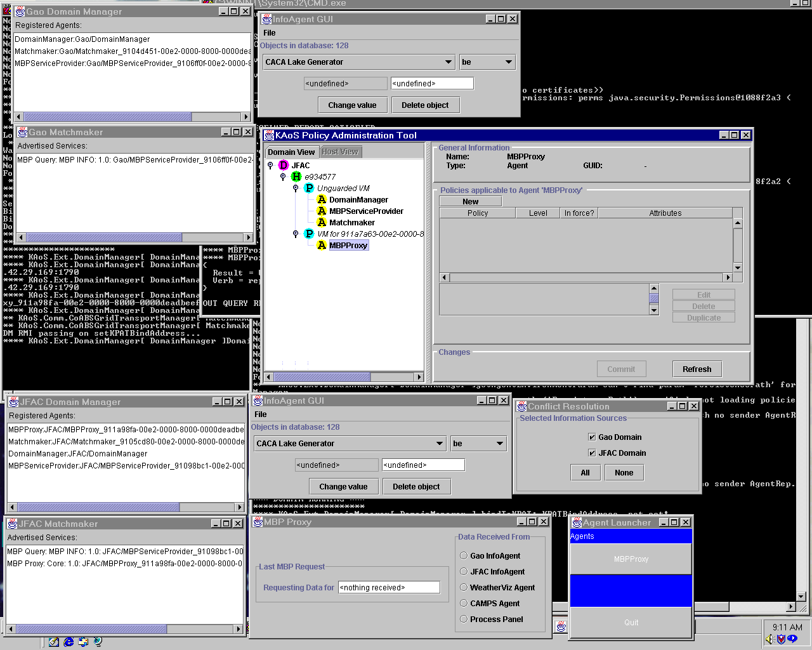Click the Java icon in Gao Matchmaker title bar
Viewport: 812px width, 650px height.
pos(23,132)
